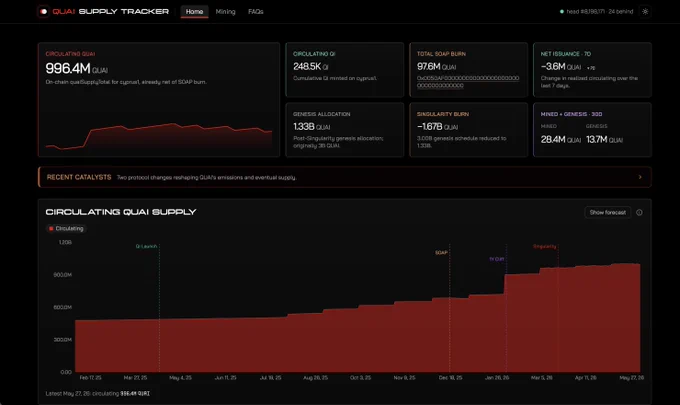Screen dimensions: 680x405
Task: Click the Genesis Allocation value 1.33B
Action: pos(304,127)
